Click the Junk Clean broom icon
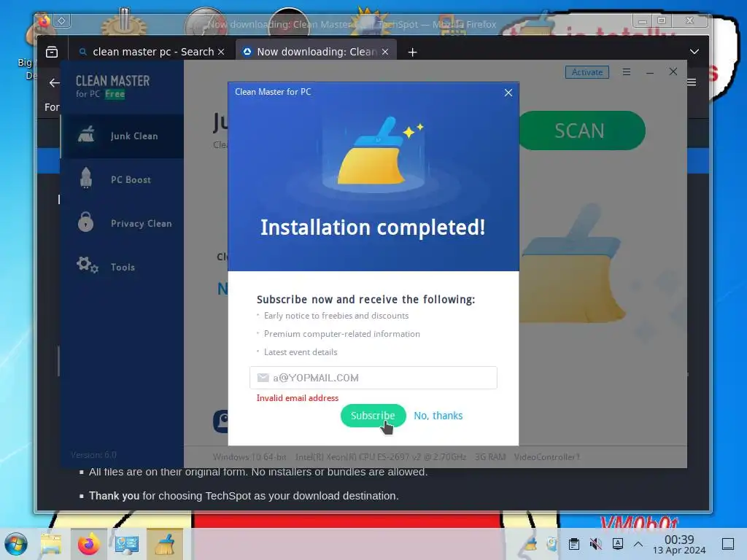747x560 pixels. coord(86,135)
